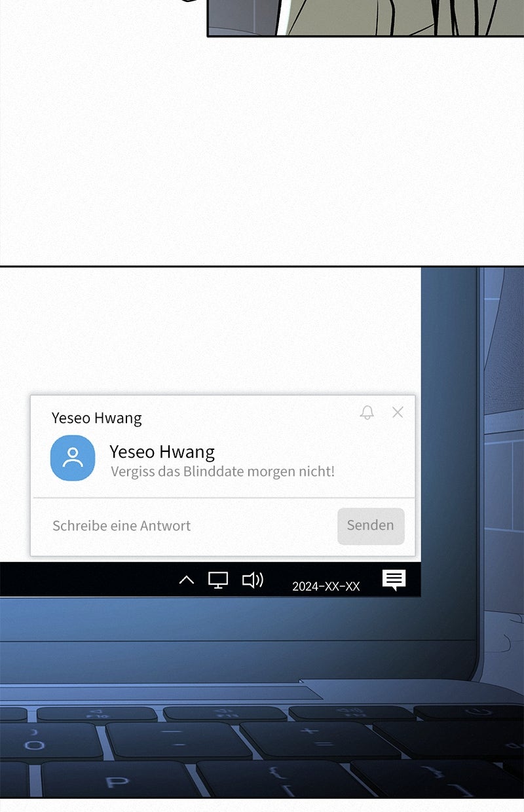Click the 2024-XX-XX taskbar date

point(326,586)
